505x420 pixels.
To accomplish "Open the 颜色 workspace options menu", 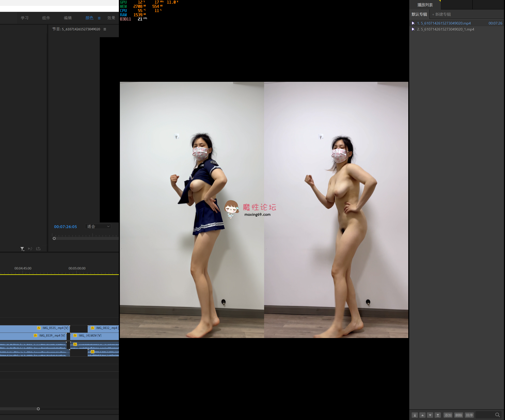I will click(99, 18).
